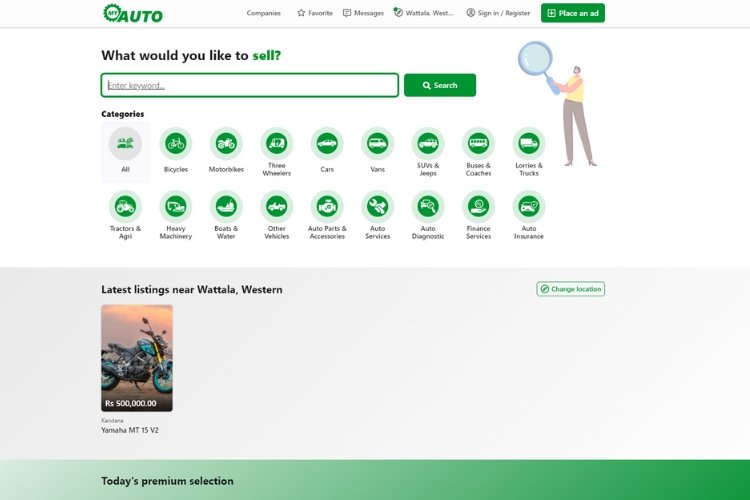Open Tractors & Agri category
Screen dimensions: 750x500
tap(125, 207)
